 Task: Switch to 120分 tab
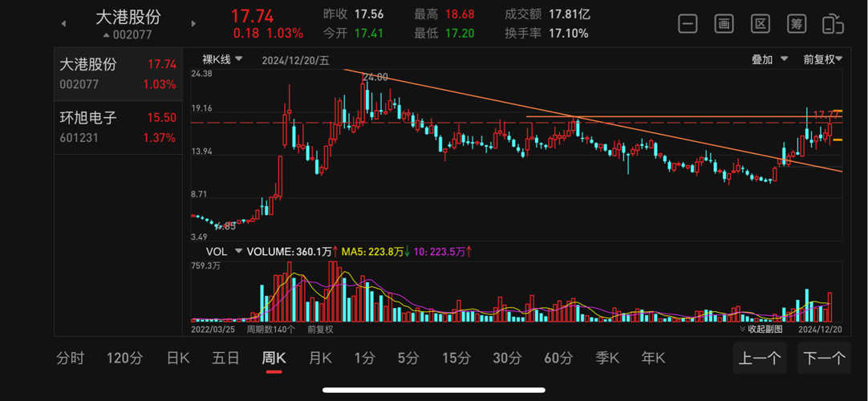pos(124,358)
